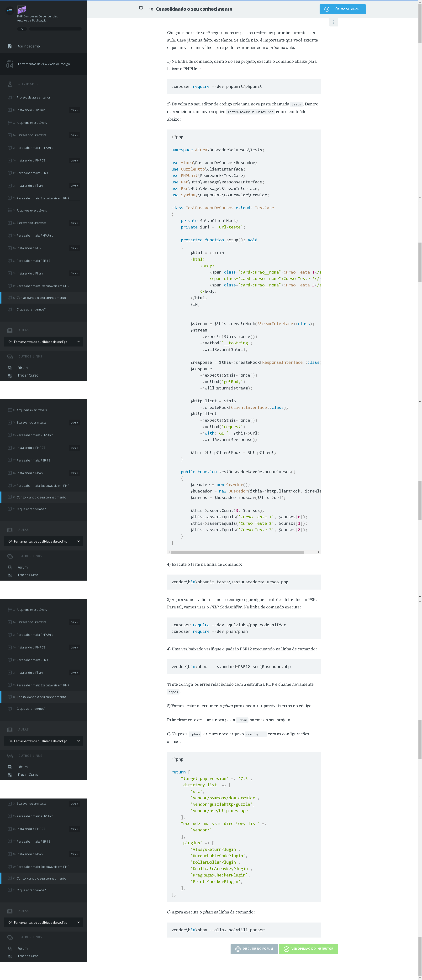Click the horizontal scrollbar under the PHP code block
Viewport: 422px width, 980px height.
point(237,552)
